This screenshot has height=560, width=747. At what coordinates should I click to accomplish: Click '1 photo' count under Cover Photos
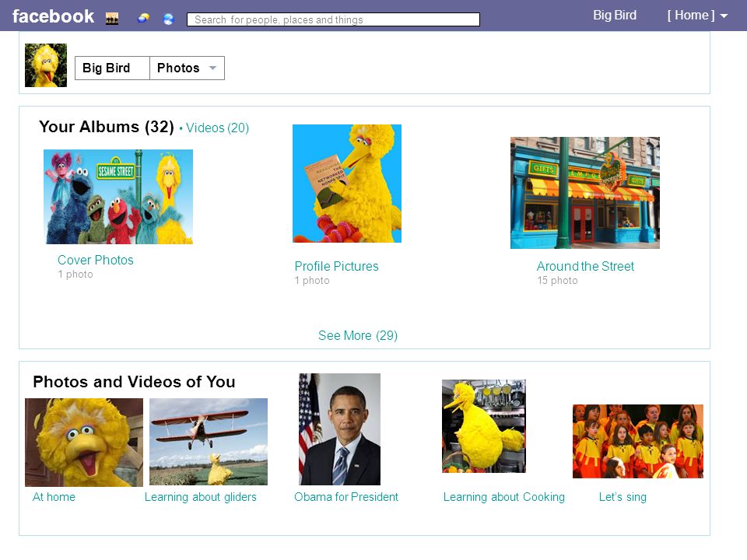(x=75, y=275)
